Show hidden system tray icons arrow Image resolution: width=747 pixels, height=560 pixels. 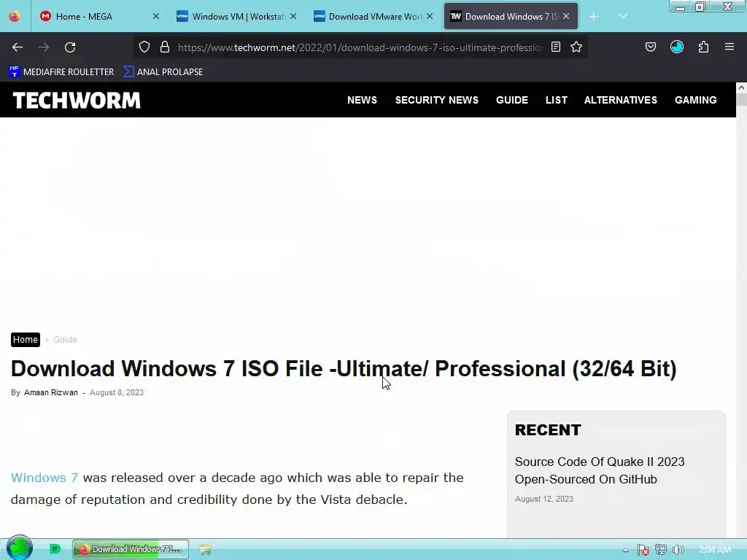(x=625, y=550)
